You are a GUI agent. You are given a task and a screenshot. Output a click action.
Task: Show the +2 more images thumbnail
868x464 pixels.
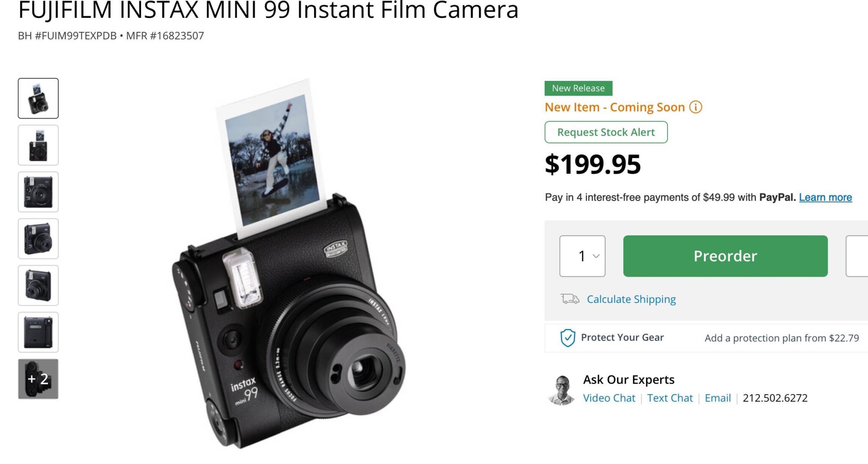(38, 379)
